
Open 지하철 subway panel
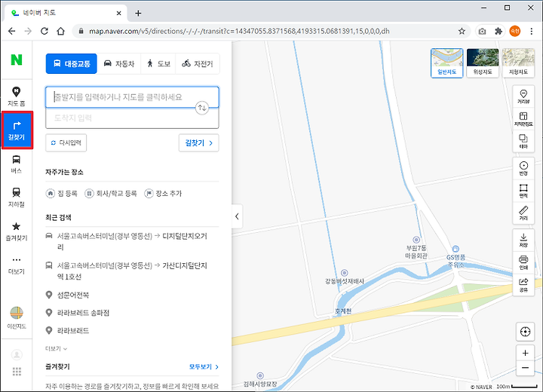pyautogui.click(x=17, y=198)
